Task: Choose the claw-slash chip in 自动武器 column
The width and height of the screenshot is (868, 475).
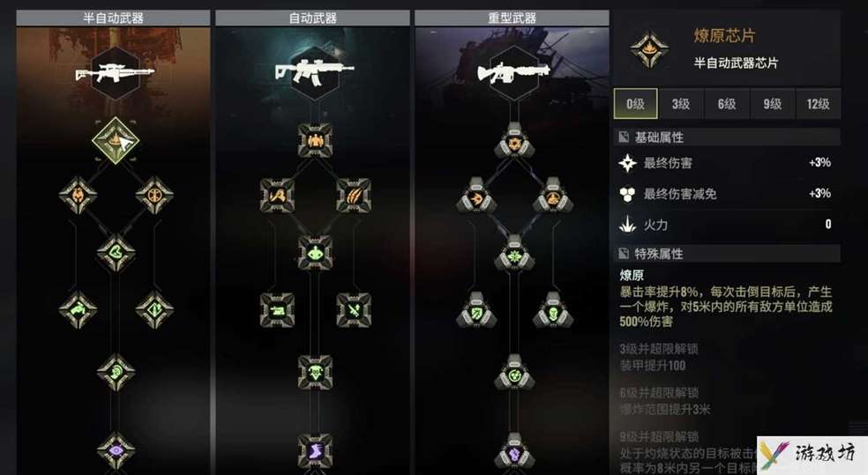Action: tap(353, 195)
